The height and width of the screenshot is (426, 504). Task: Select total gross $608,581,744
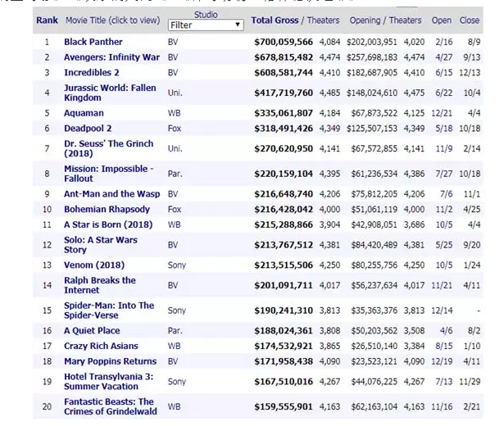[284, 73]
